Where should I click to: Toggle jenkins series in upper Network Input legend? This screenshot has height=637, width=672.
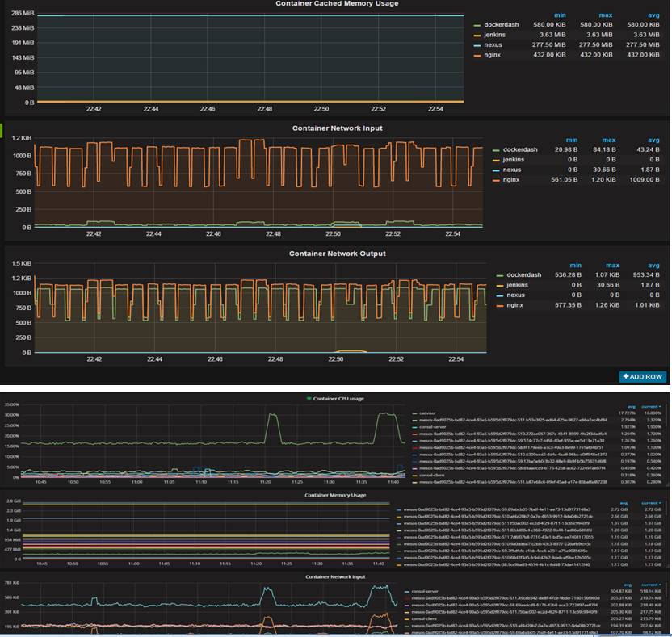pos(514,159)
